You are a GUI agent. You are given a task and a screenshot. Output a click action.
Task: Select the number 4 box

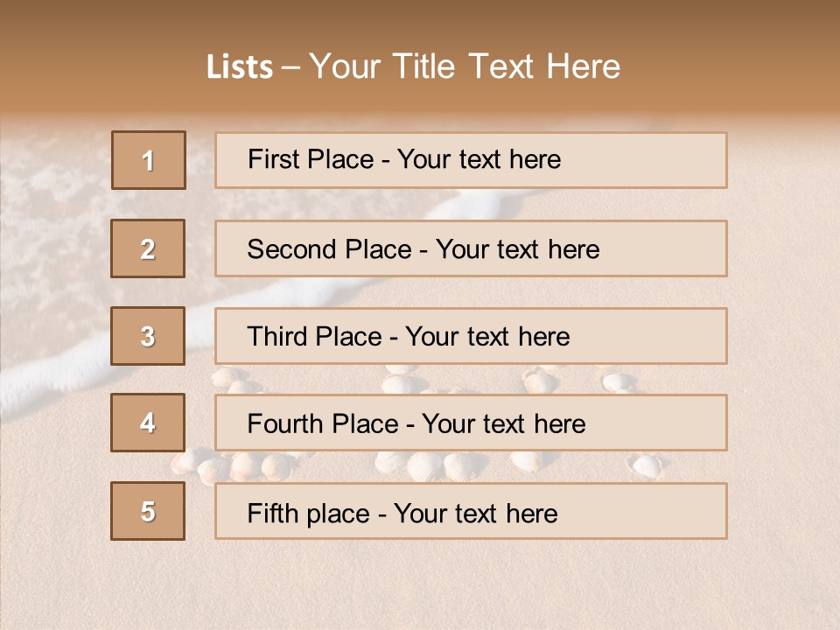click(x=148, y=423)
